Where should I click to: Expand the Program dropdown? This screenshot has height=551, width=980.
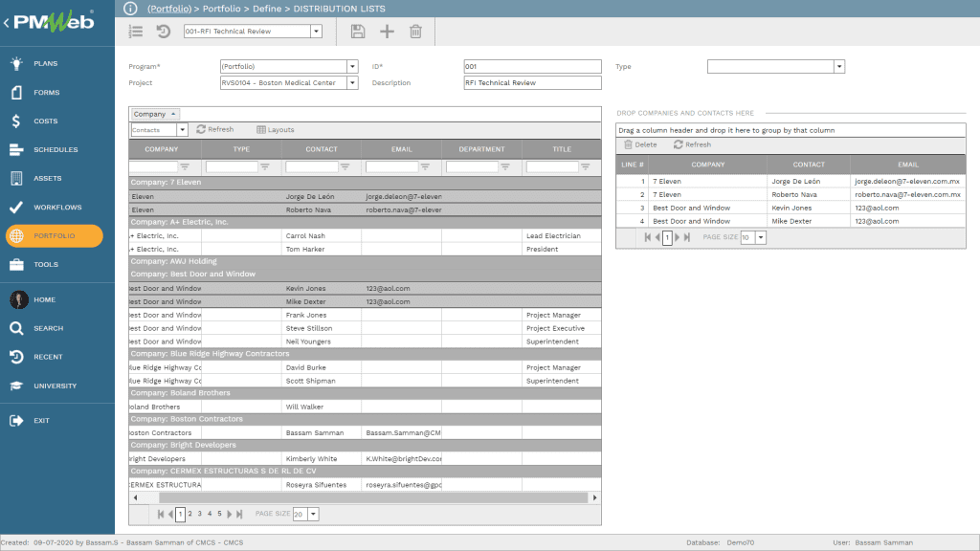click(352, 66)
